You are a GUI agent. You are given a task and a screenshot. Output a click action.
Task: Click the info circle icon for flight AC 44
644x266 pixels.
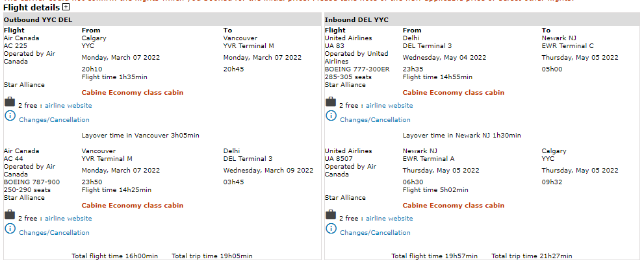pos(10,228)
